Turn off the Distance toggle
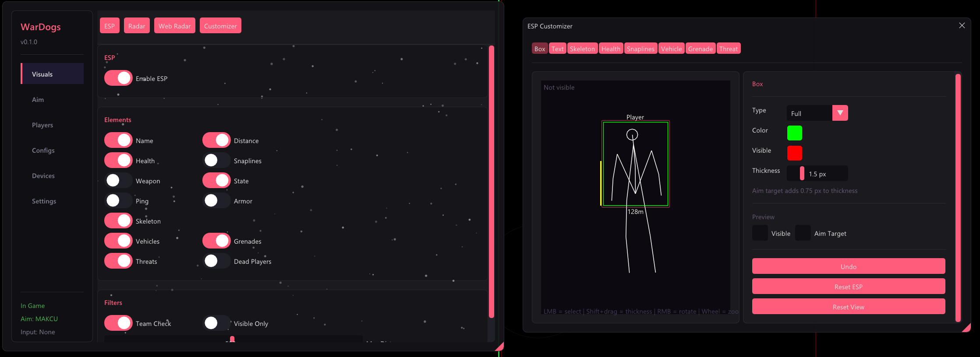 pos(216,140)
